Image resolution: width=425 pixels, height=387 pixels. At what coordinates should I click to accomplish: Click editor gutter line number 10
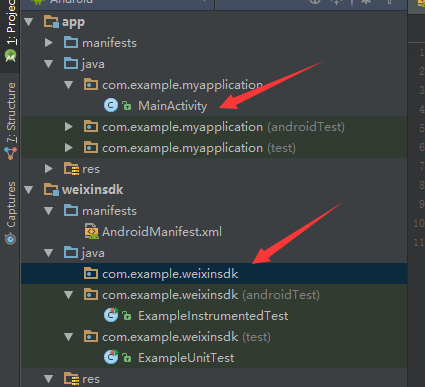(x=419, y=223)
